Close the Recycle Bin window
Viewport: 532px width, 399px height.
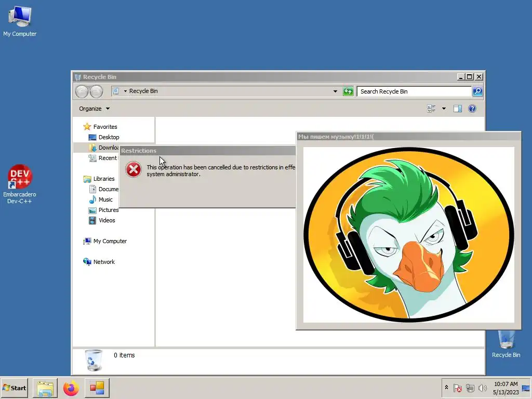[x=478, y=77]
